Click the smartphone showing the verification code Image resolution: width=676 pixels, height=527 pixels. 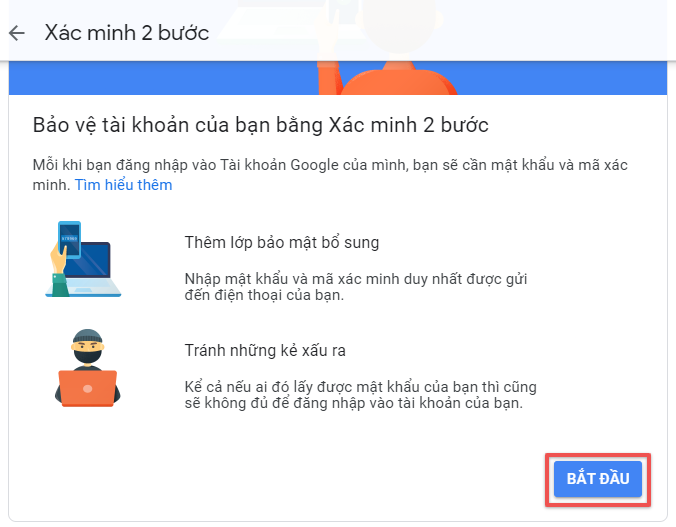click(69, 239)
